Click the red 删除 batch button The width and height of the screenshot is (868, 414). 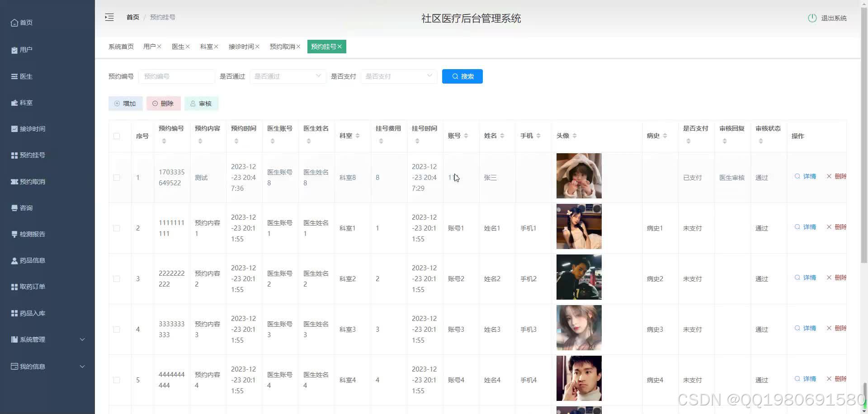[164, 103]
